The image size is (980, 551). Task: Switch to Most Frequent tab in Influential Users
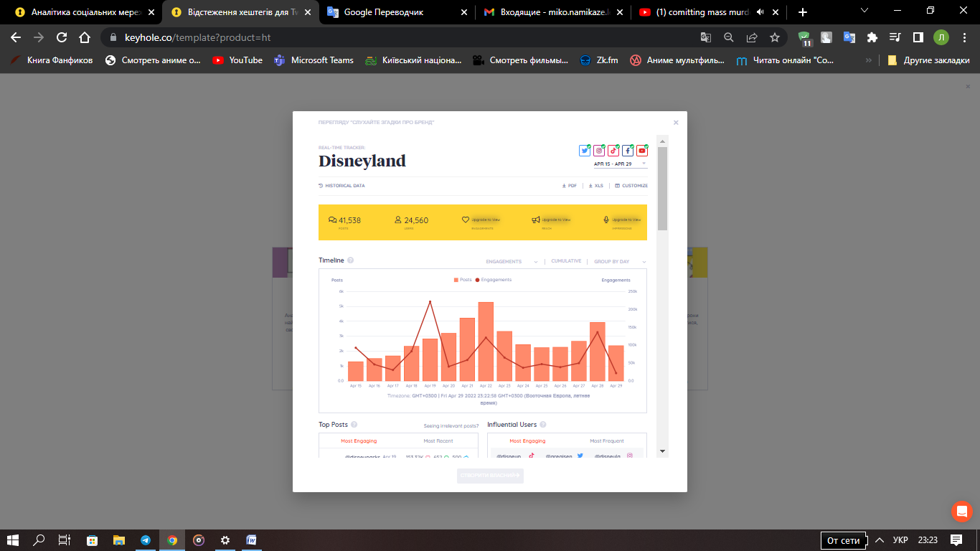click(607, 441)
